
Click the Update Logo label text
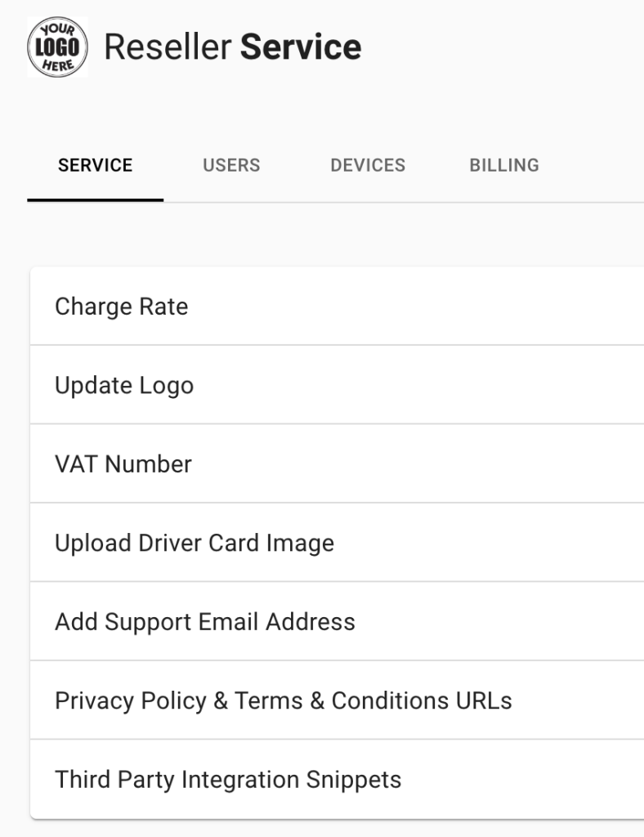pyautogui.click(x=124, y=385)
